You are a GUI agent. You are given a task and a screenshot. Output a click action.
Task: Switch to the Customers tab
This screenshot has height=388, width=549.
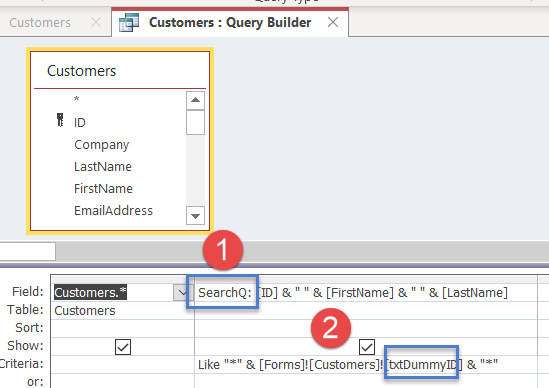coord(40,23)
